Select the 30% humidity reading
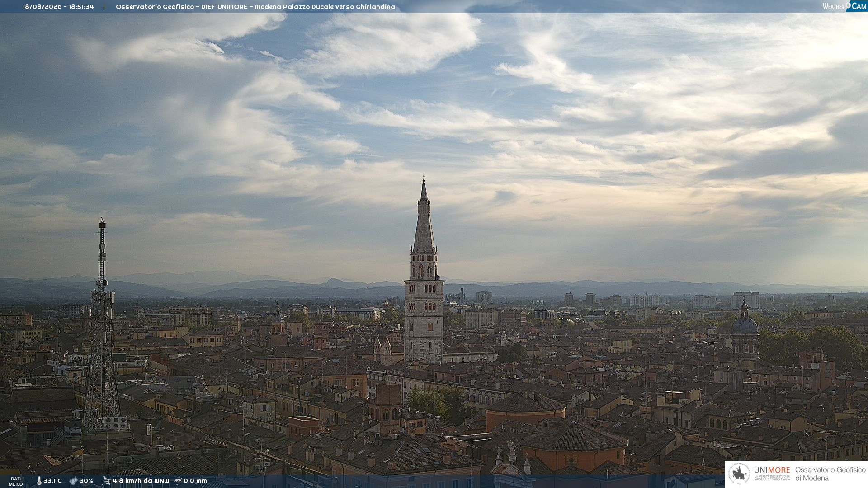 [86, 481]
